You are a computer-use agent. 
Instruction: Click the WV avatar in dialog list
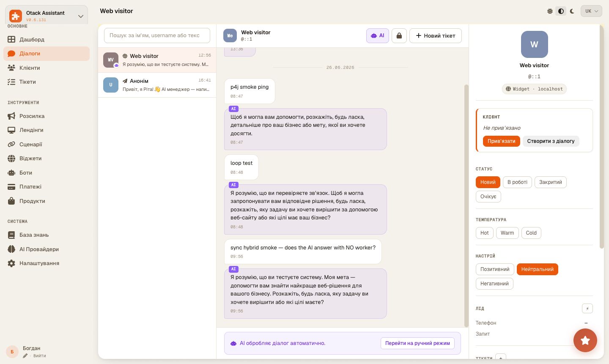pyautogui.click(x=111, y=60)
